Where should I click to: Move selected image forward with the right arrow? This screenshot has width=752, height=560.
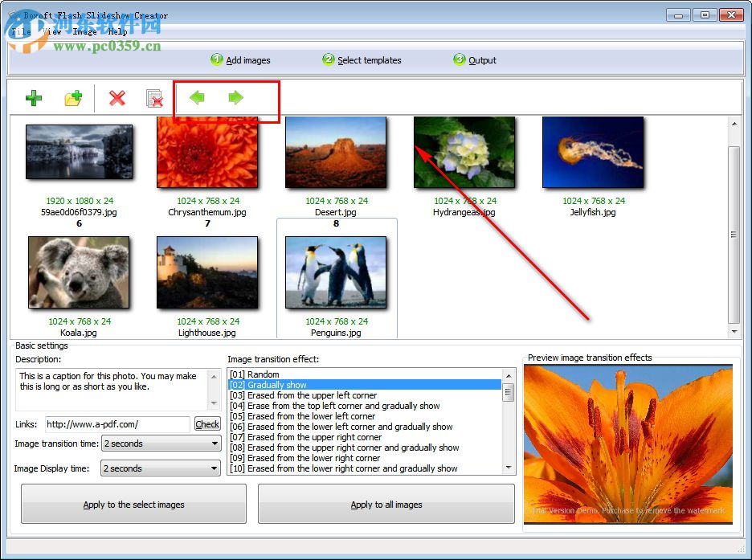[235, 96]
